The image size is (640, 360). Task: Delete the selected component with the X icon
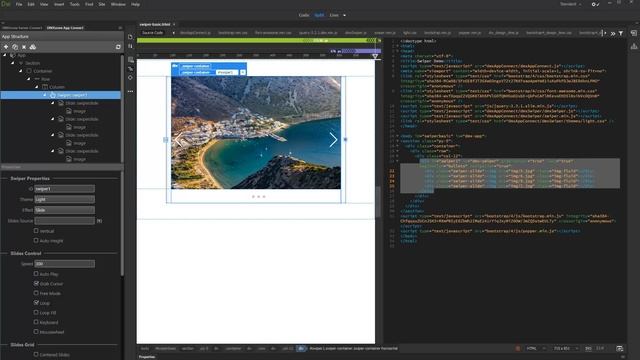[24, 47]
